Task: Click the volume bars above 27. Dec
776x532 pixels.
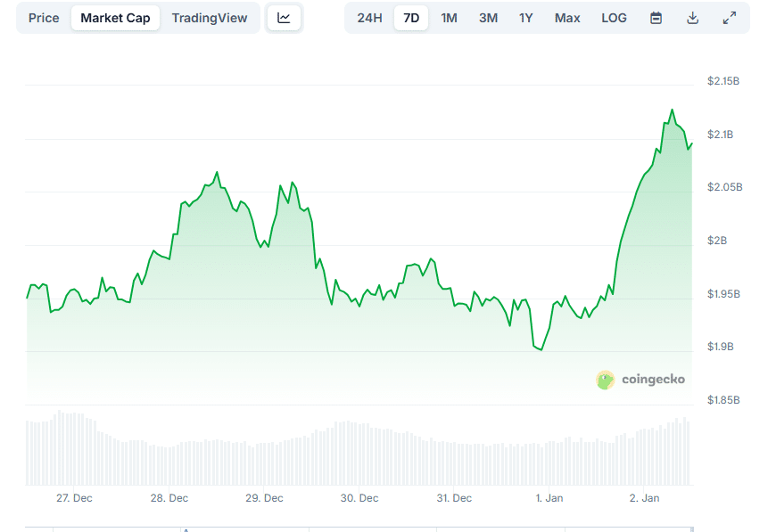Action: tap(74, 450)
